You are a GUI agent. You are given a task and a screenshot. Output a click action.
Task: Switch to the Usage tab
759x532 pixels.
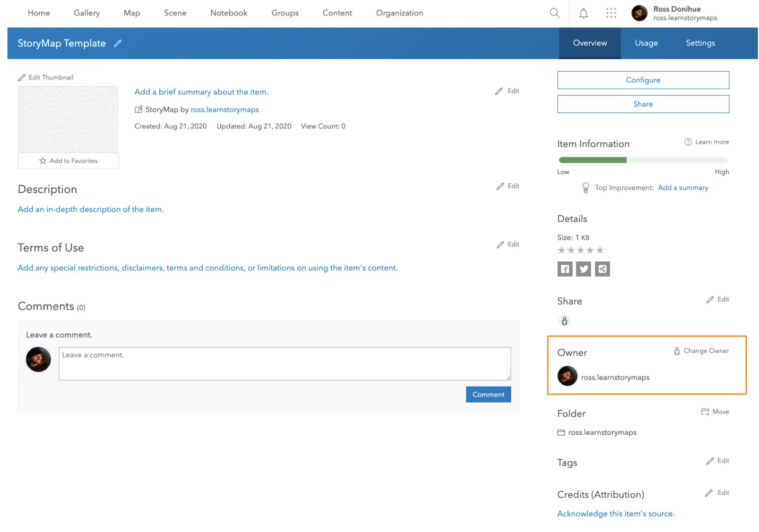coord(646,43)
